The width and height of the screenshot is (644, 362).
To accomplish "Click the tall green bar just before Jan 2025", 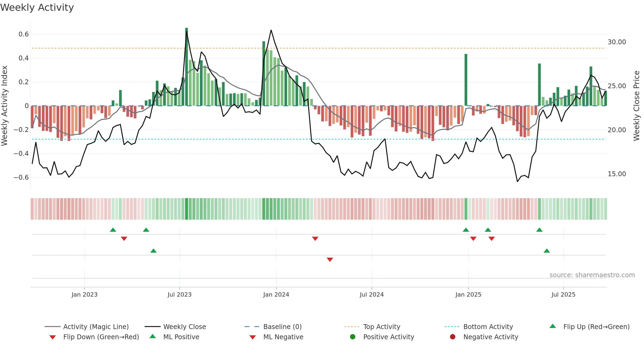I will 466,80.
